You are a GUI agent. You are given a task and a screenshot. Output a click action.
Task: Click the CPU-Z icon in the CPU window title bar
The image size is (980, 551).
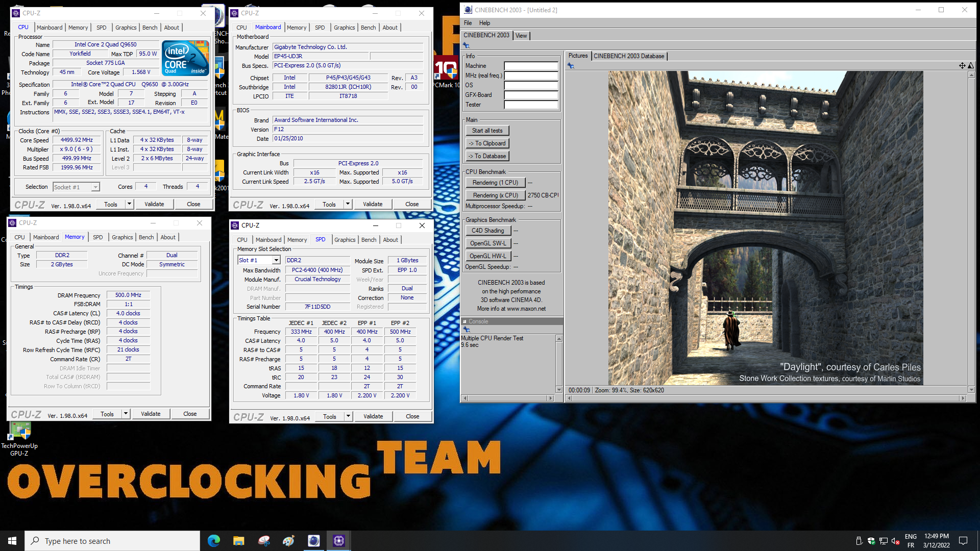point(16,13)
